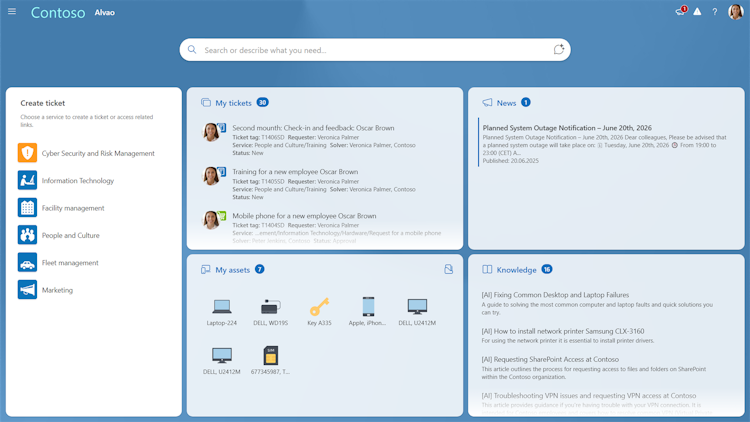Image resolution: width=750 pixels, height=422 pixels.
Task: Select the Fleet management car icon
Action: pos(27,262)
